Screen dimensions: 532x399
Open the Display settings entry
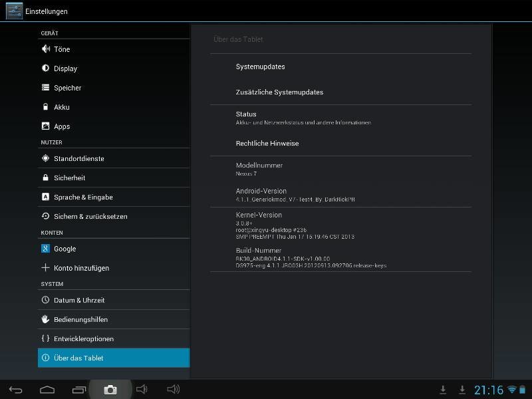click(114, 68)
